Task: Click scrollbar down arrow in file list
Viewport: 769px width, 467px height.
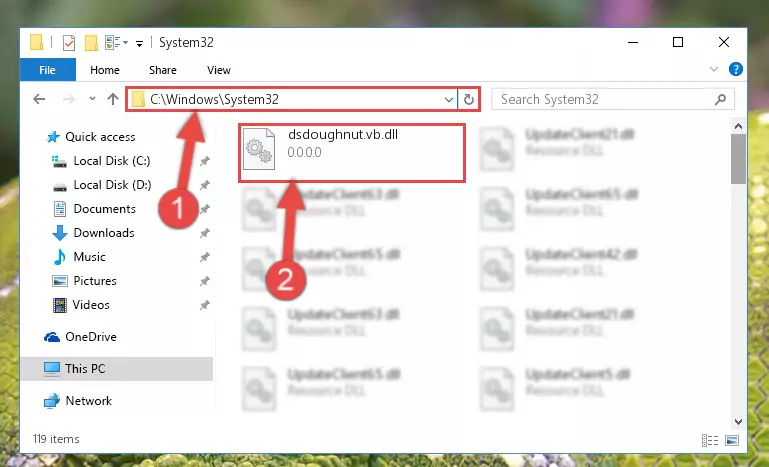Action: coord(738,422)
